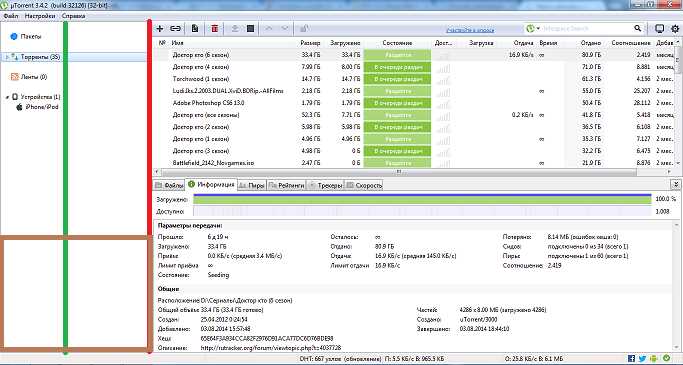The image size is (683, 365).
Task: Click the Facebook icon in status bar
Action: click(631, 359)
